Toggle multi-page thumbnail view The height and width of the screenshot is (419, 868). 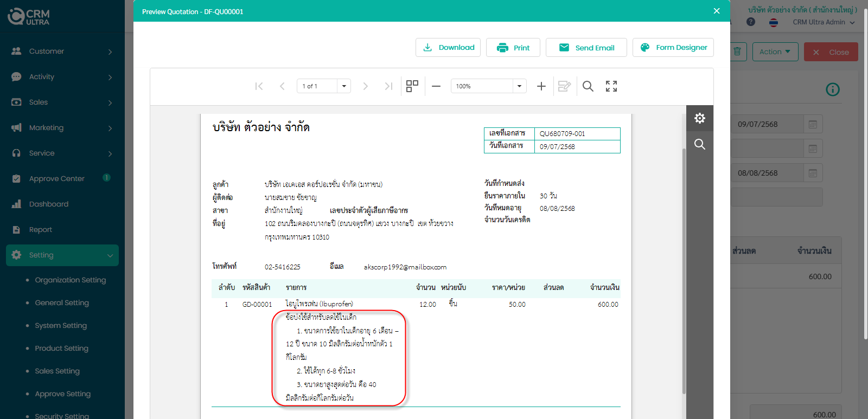point(412,86)
